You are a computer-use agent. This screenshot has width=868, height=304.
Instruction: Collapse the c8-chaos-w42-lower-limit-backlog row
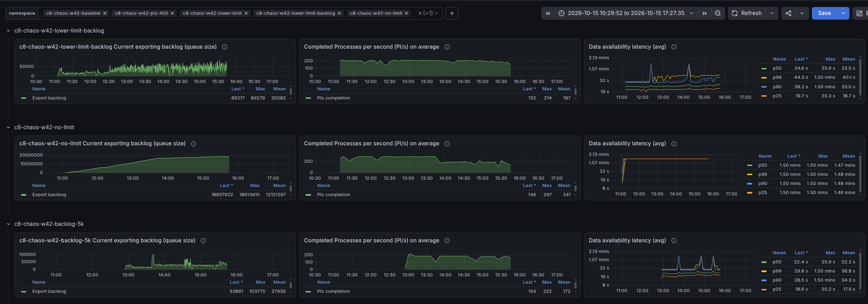click(x=8, y=31)
